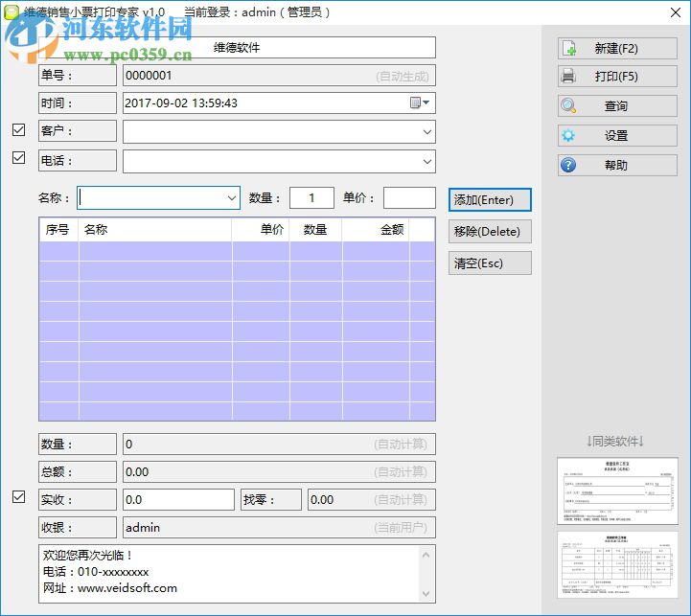This screenshot has width=691, height=616.
Task: Expand the 电话 dropdown list
Action: pos(426,161)
